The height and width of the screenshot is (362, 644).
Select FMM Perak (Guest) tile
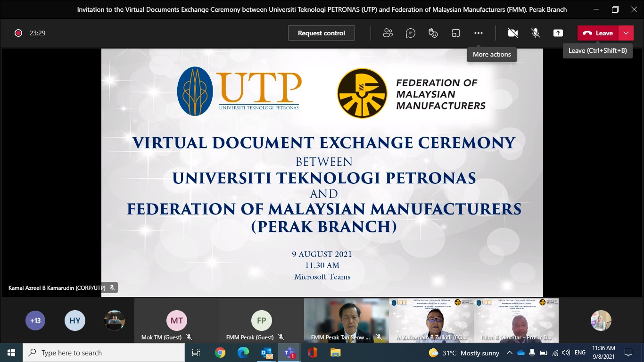(262, 321)
